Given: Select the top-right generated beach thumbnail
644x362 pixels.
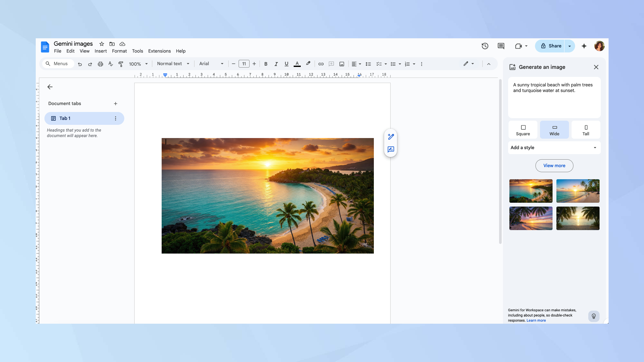Looking at the screenshot, I should coord(578,191).
